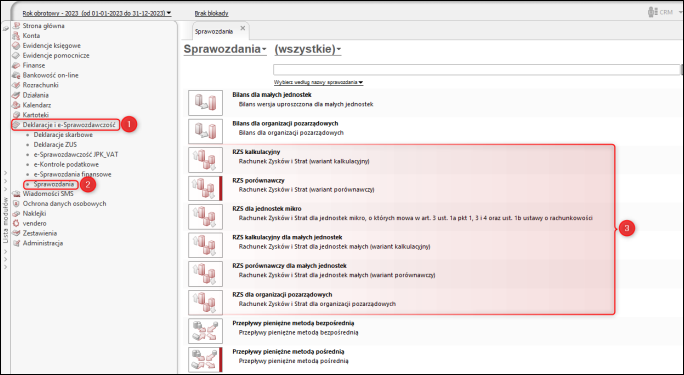Open the RZS dla jednostek mikro icon
684x375 pixels.
tap(205, 217)
